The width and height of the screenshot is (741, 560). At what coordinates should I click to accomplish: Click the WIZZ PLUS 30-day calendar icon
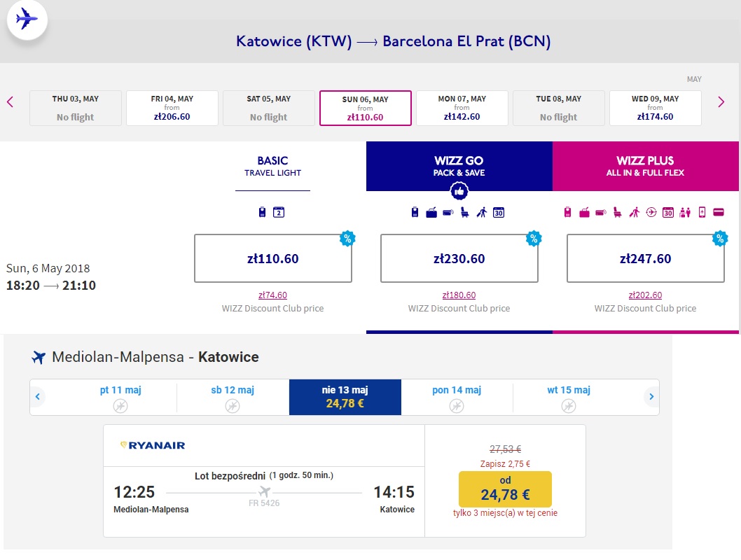[x=667, y=213]
